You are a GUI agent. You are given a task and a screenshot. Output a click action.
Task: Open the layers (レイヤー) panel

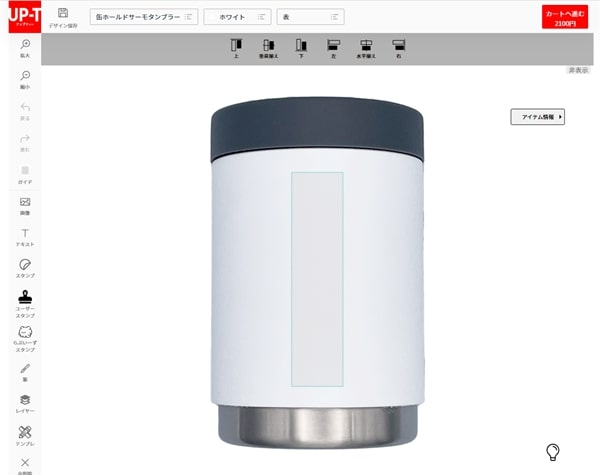pos(25,403)
